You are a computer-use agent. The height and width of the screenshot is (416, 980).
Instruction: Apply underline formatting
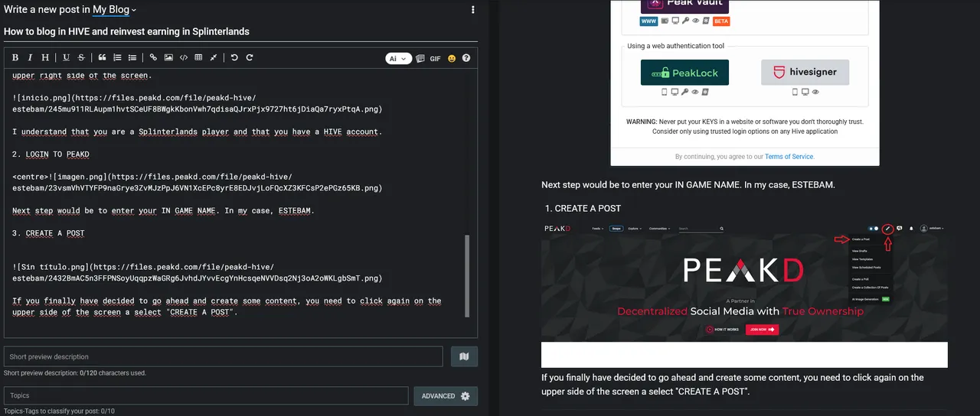click(x=67, y=58)
